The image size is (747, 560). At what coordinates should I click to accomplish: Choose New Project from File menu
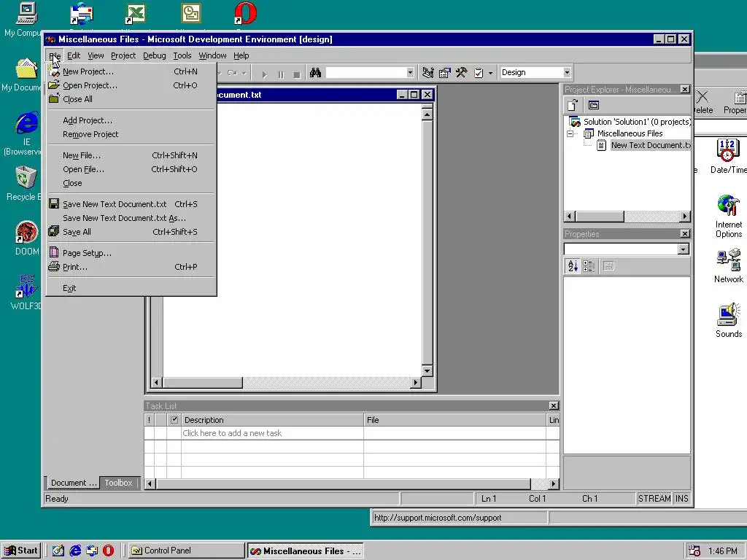[131, 71]
